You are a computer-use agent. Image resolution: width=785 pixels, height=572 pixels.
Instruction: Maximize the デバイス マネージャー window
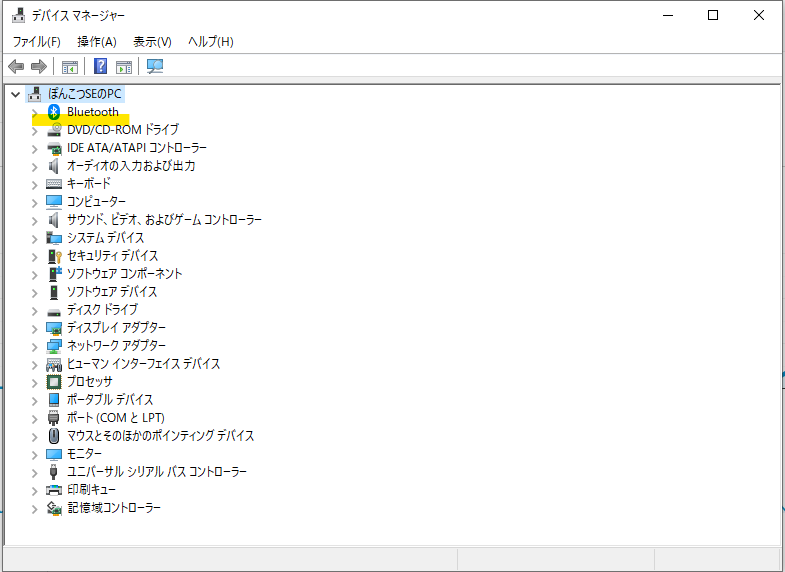point(713,15)
